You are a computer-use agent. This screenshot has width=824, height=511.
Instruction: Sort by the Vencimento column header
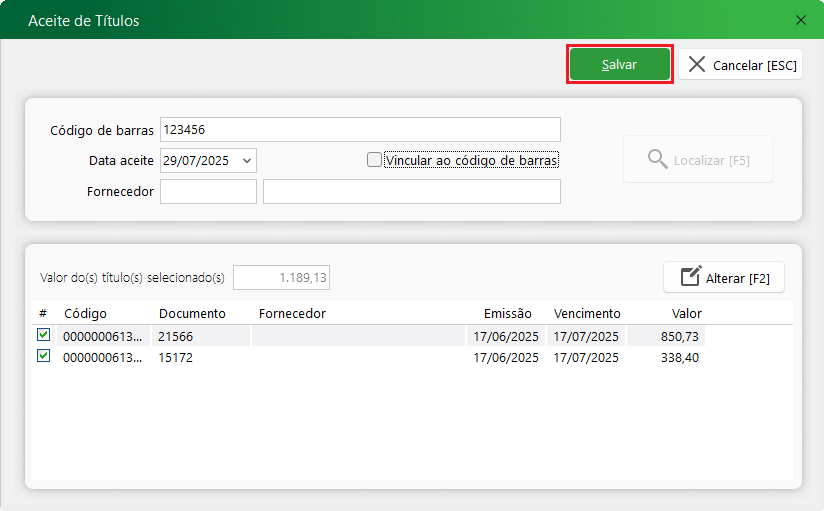pyautogui.click(x=587, y=313)
